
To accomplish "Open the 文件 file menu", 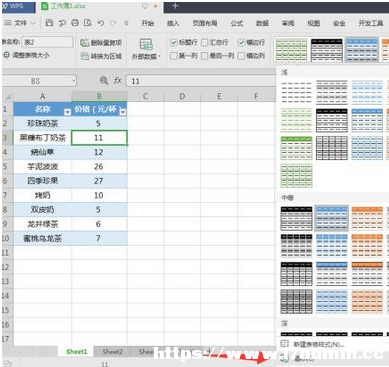I will [20, 23].
